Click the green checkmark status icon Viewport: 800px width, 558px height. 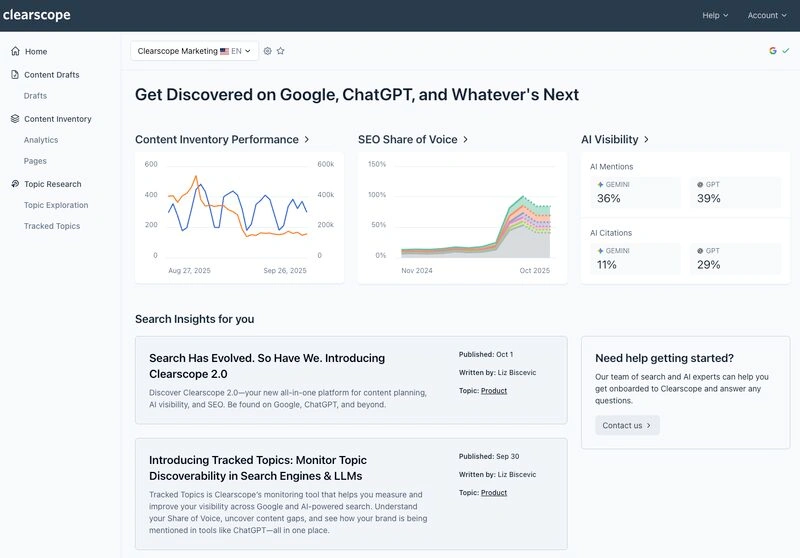[x=786, y=50]
